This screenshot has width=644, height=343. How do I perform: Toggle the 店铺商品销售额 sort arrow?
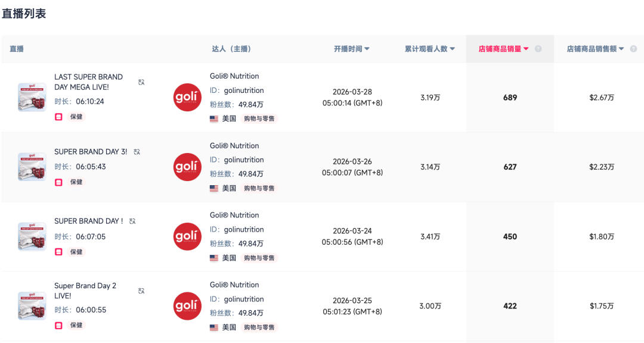tap(621, 49)
